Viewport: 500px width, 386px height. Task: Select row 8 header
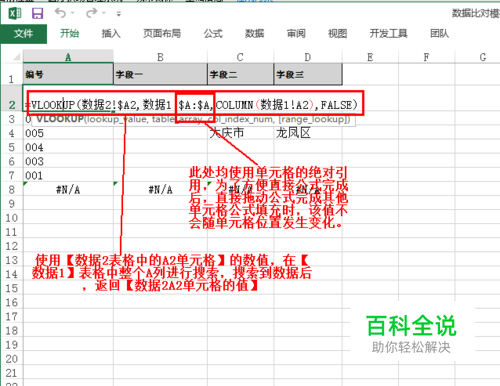click(12, 190)
